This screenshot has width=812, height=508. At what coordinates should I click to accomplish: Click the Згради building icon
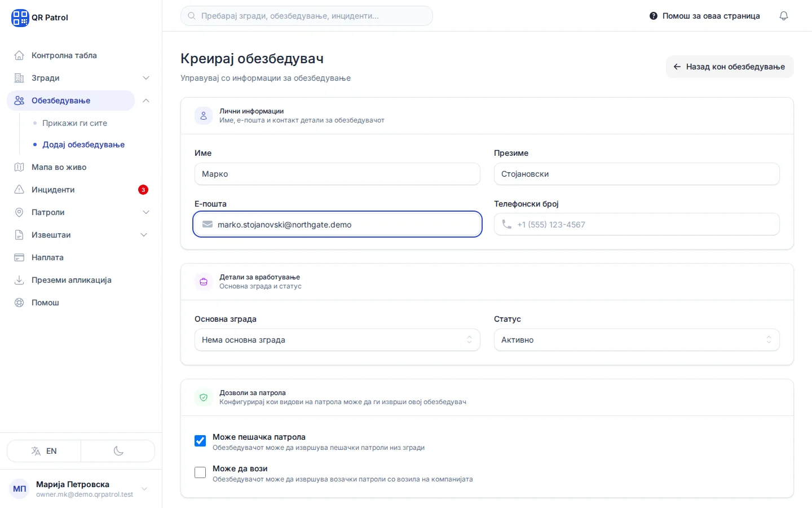(19, 78)
